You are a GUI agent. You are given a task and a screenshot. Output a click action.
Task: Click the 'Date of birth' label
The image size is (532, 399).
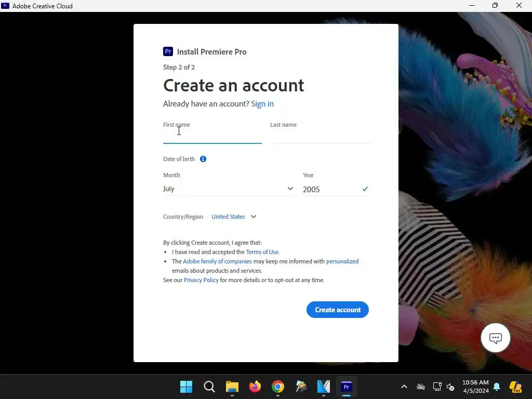point(179,159)
